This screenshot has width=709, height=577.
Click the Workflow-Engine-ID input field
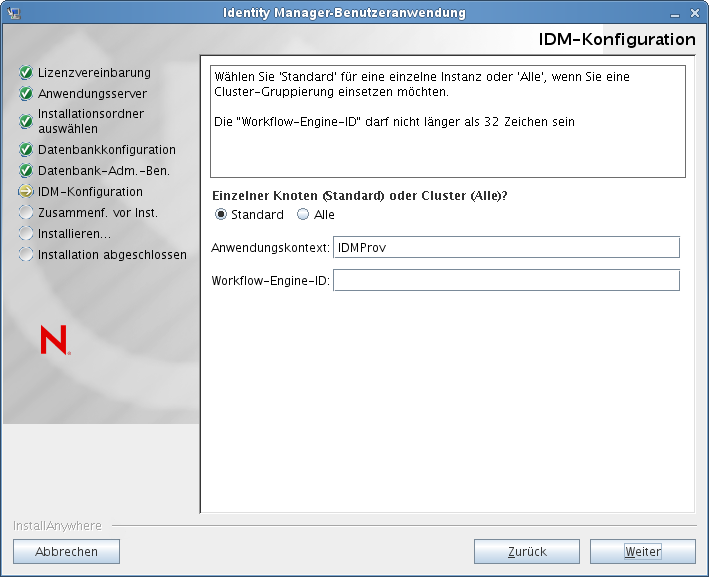[x=506, y=280]
